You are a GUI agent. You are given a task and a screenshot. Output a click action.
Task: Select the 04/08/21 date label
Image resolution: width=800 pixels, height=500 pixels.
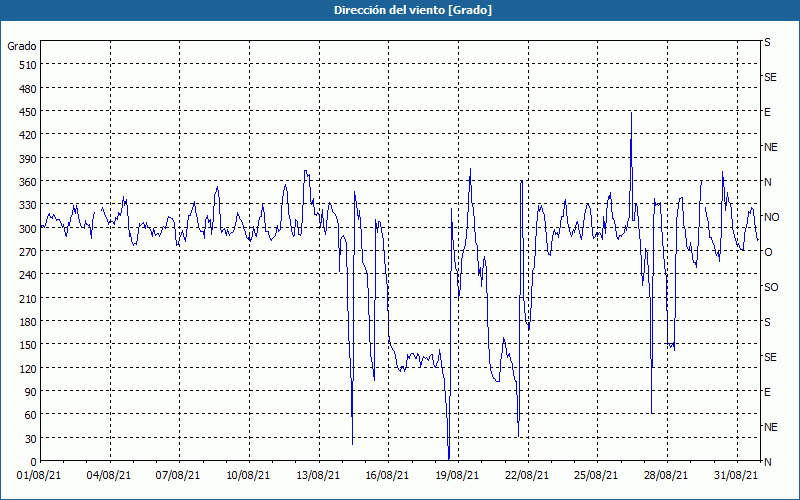pyautogui.click(x=110, y=476)
